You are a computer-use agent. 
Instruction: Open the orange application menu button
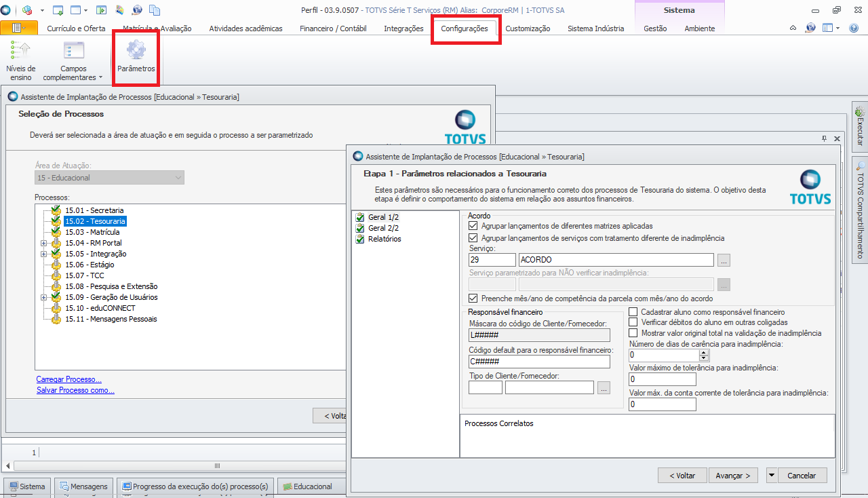point(18,28)
